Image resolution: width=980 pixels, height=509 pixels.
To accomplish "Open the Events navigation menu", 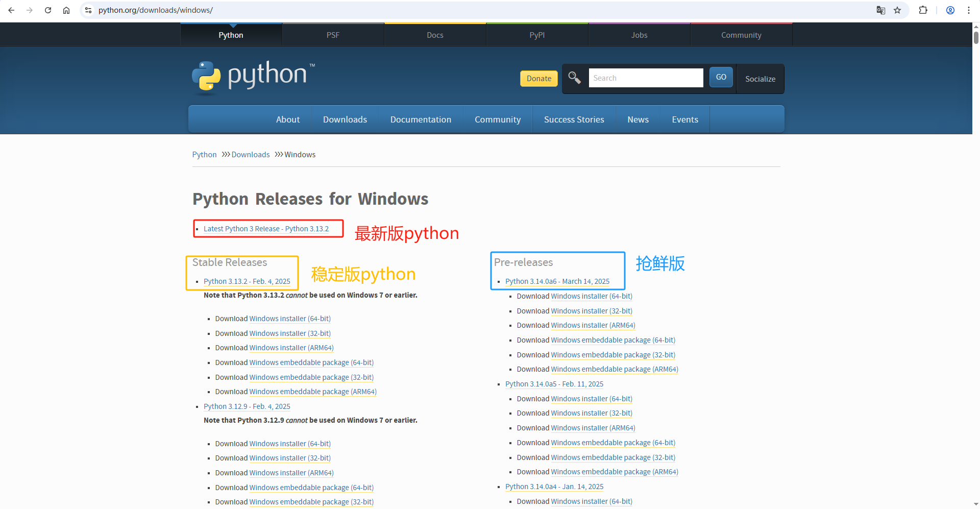I will tap(685, 119).
